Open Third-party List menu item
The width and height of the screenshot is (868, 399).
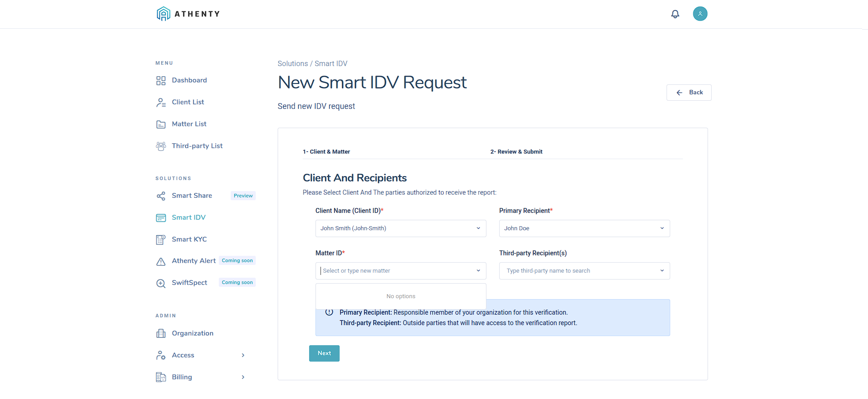click(197, 146)
